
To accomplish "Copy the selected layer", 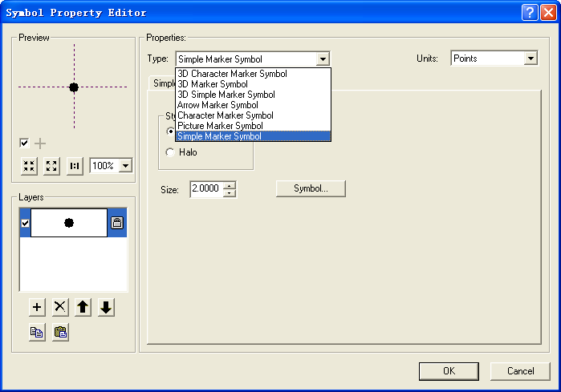I will tap(37, 332).
